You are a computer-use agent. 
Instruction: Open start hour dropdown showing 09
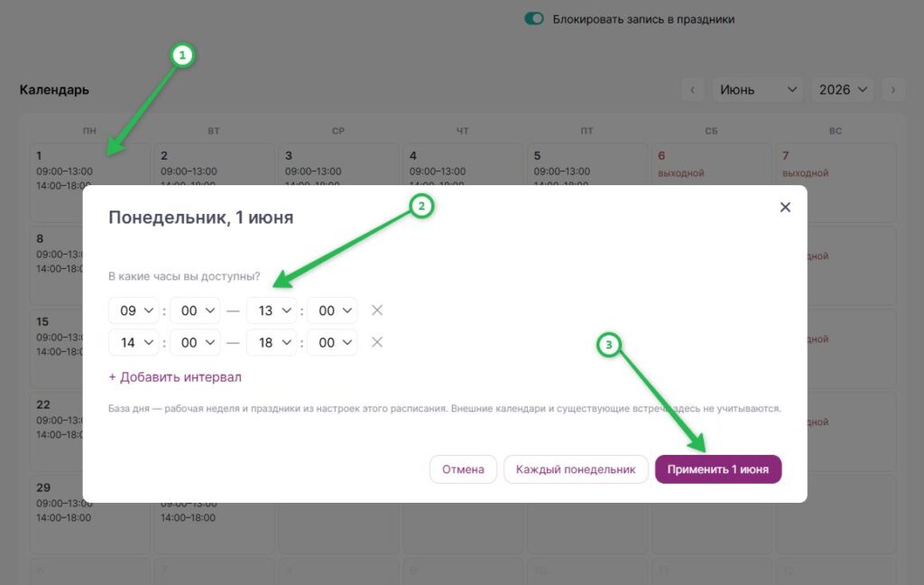tap(134, 311)
